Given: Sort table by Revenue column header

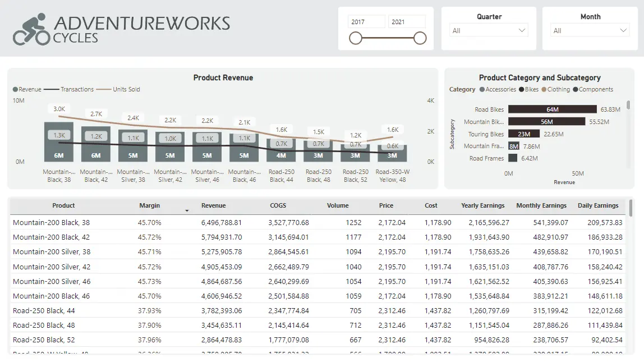Looking at the screenshot, I should click(x=213, y=205).
